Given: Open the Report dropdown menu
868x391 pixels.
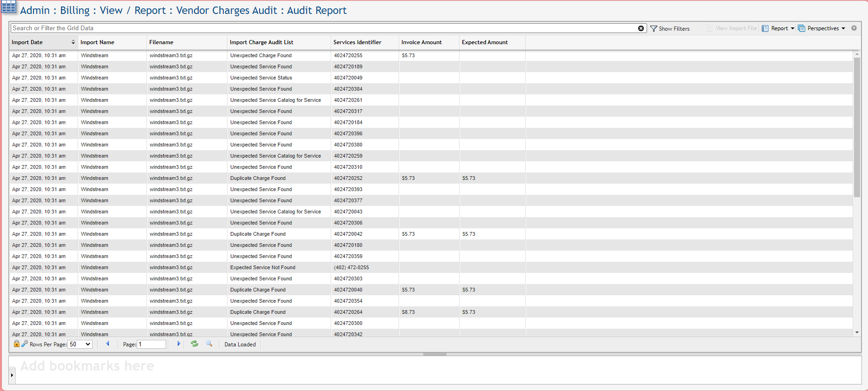Looking at the screenshot, I should 778,28.
